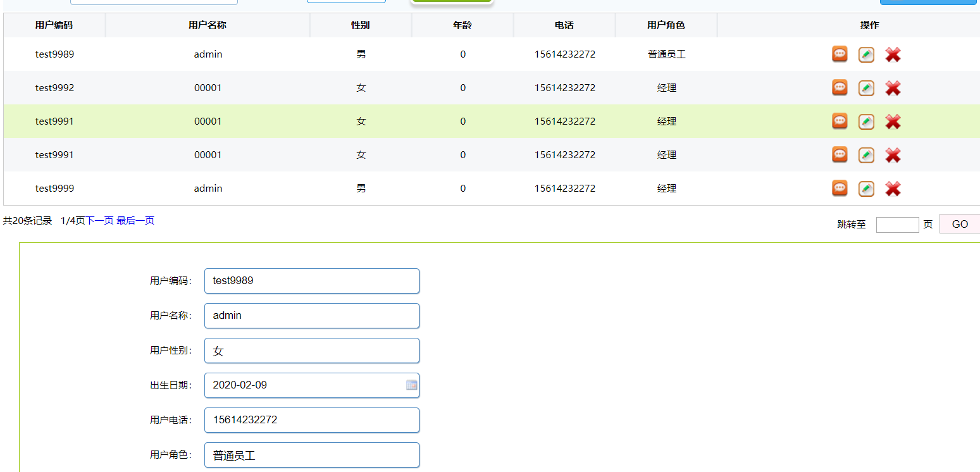Focus the 跳转至 page number input
The width and height of the screenshot is (980, 472).
(897, 225)
